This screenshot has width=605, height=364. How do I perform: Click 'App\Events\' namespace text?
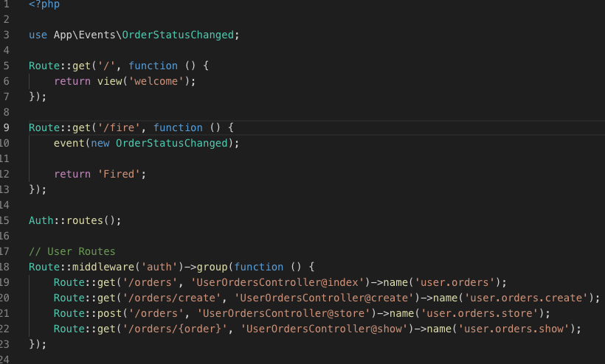click(x=88, y=35)
